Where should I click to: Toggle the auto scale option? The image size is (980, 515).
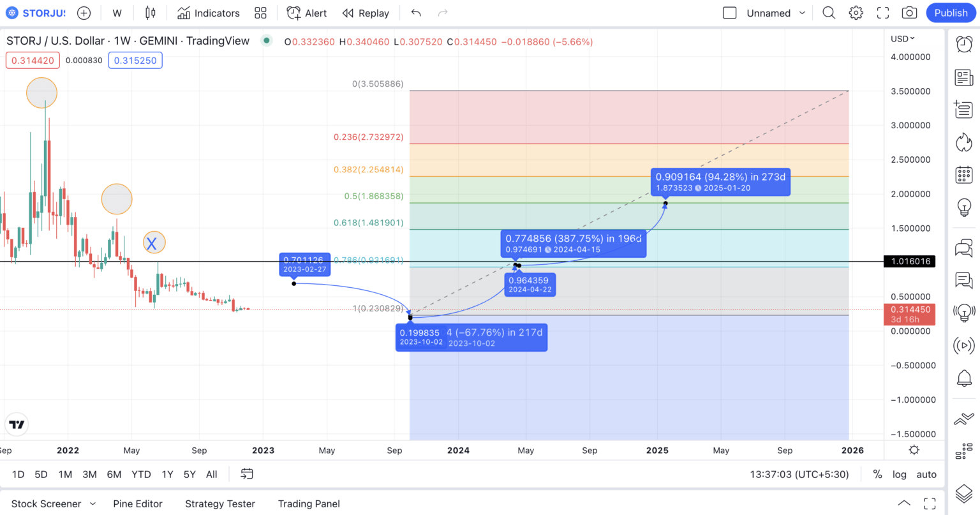(926, 474)
